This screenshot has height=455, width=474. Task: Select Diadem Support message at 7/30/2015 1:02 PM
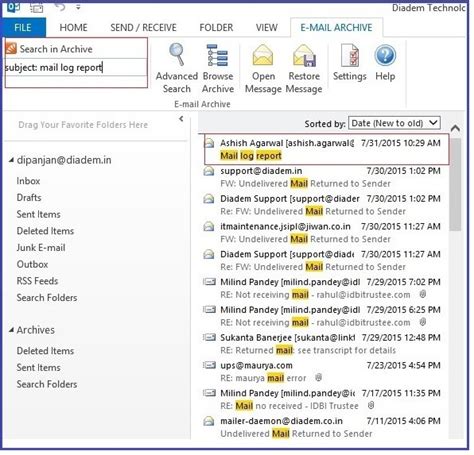323,205
